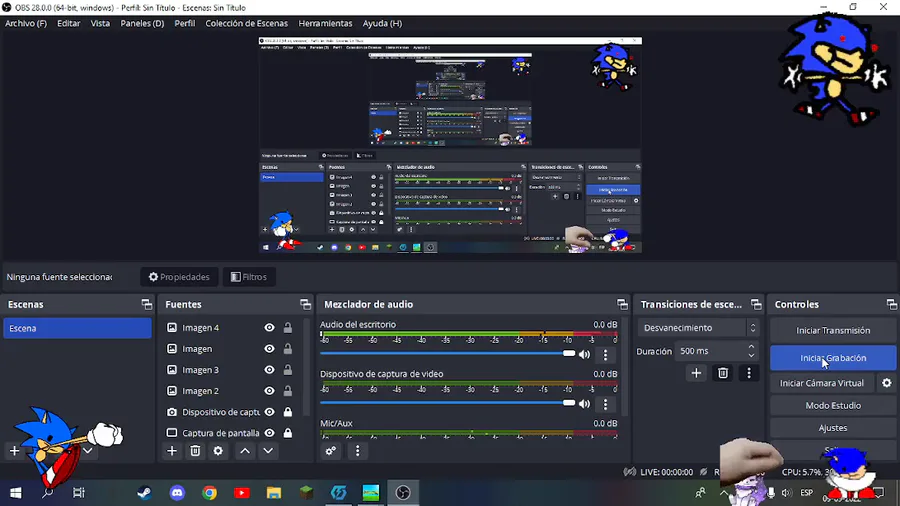The width and height of the screenshot is (900, 506).
Task: Open advanced audio properties gears icon
Action: coord(331,451)
